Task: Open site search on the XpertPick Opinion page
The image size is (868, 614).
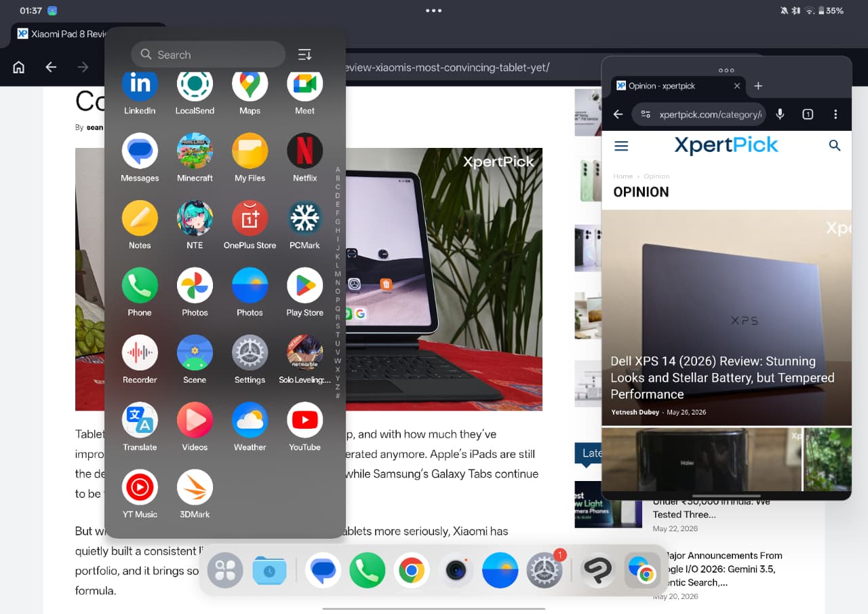Action: (x=835, y=145)
